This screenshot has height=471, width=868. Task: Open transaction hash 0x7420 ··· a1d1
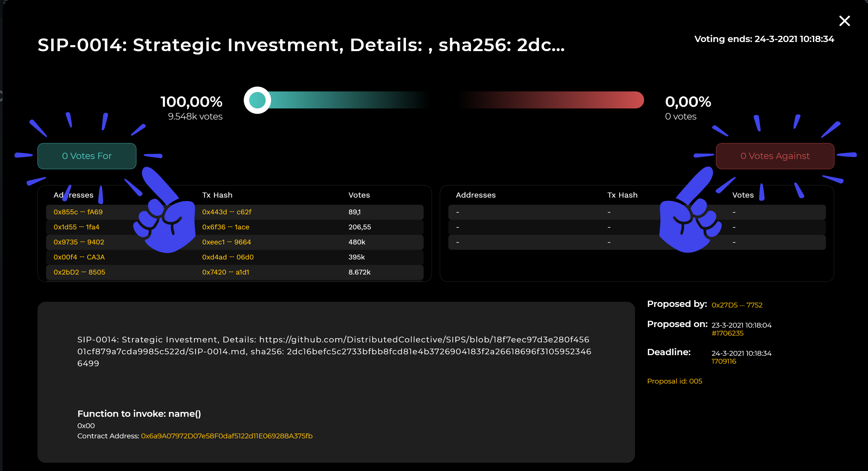coord(226,272)
